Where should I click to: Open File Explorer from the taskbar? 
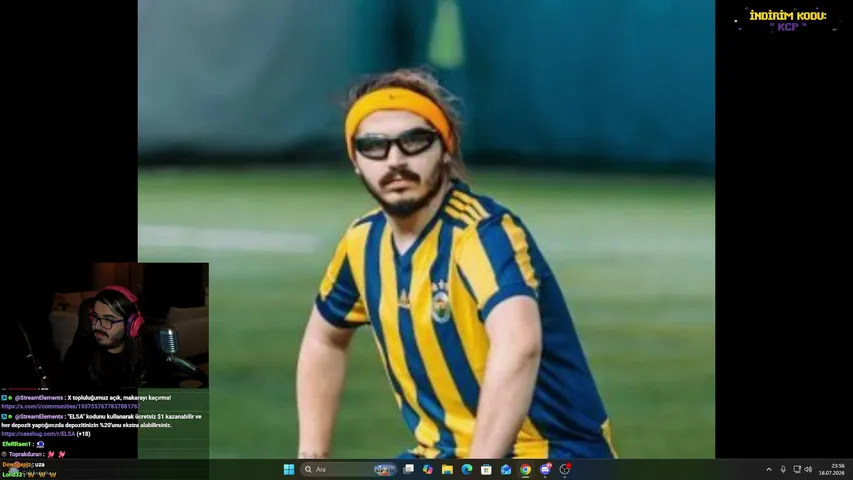tap(447, 469)
